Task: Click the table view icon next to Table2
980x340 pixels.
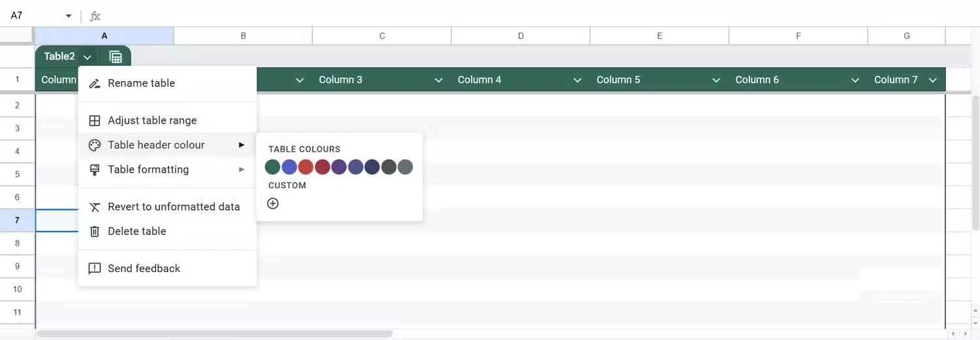Action: tap(116, 57)
